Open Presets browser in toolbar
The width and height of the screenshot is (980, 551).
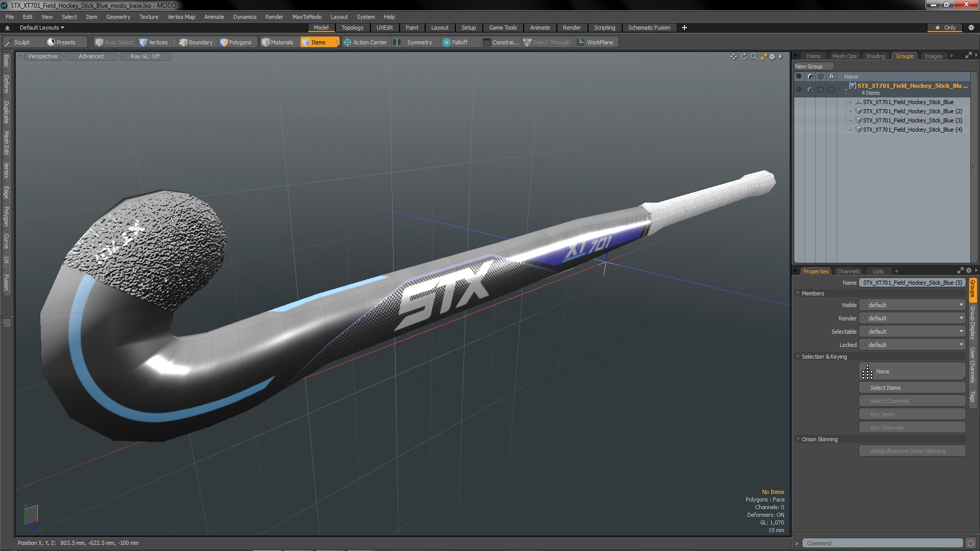coord(61,42)
